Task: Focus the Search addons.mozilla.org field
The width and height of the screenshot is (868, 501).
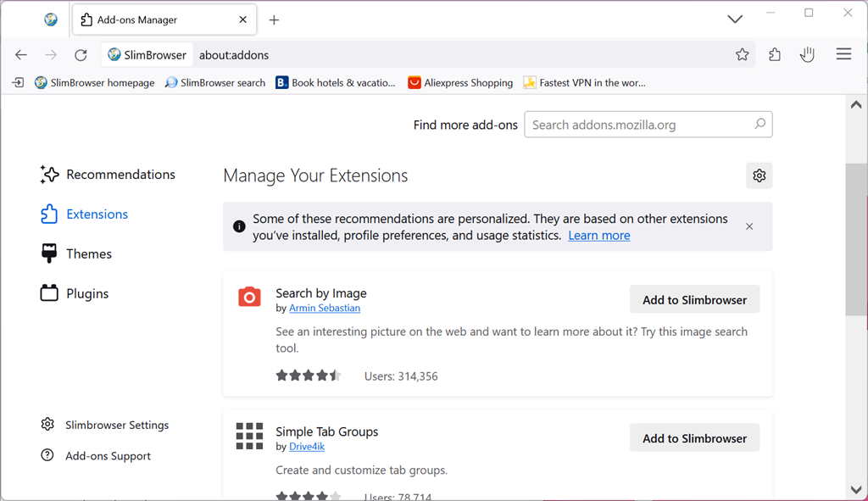Action: (x=648, y=125)
